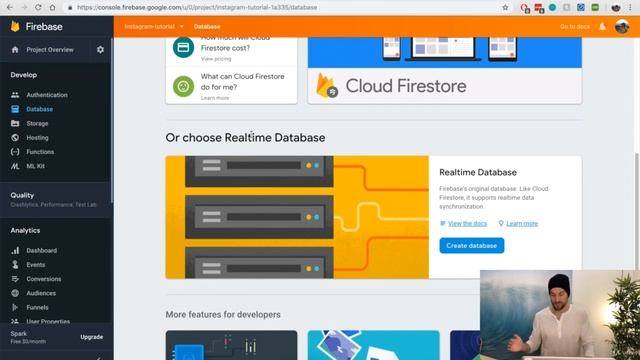Click the Spark plan label
640x360 pixels.
point(19,333)
